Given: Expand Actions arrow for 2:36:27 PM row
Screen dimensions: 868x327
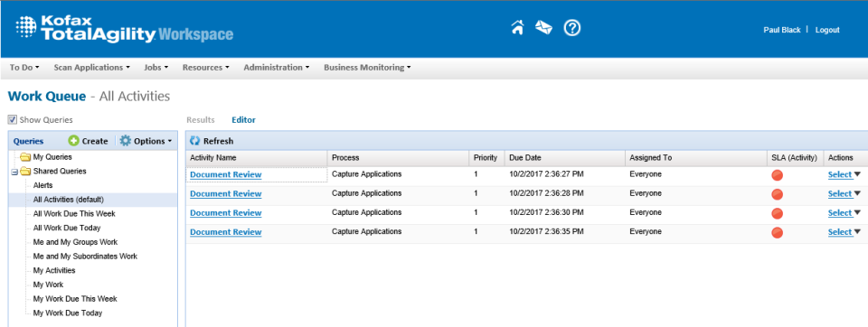Looking at the screenshot, I should coord(857,174).
